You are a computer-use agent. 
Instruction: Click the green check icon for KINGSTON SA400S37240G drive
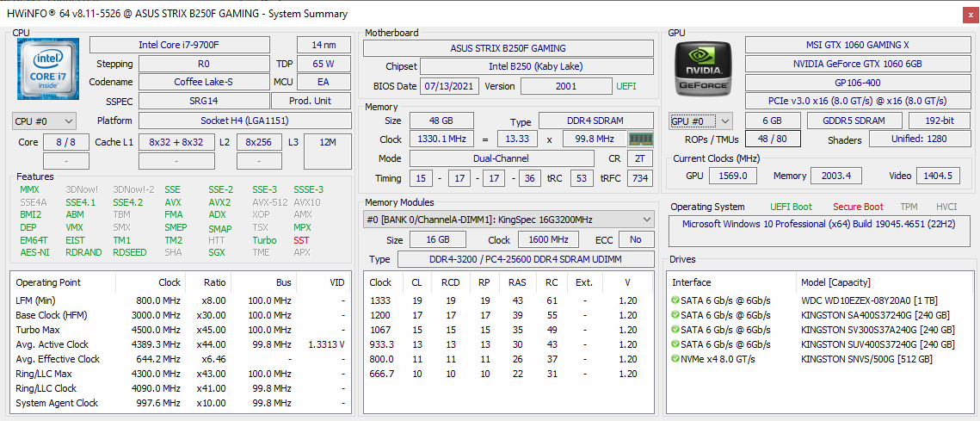click(675, 314)
